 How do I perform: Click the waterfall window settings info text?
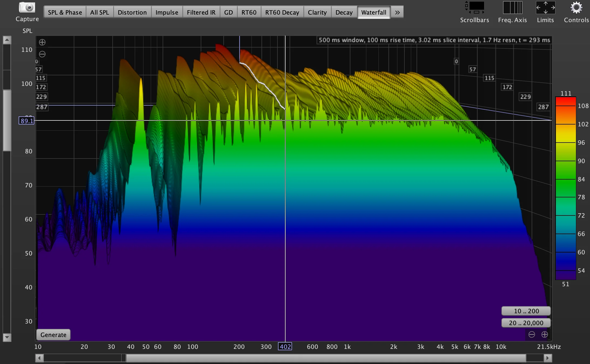[x=434, y=40]
